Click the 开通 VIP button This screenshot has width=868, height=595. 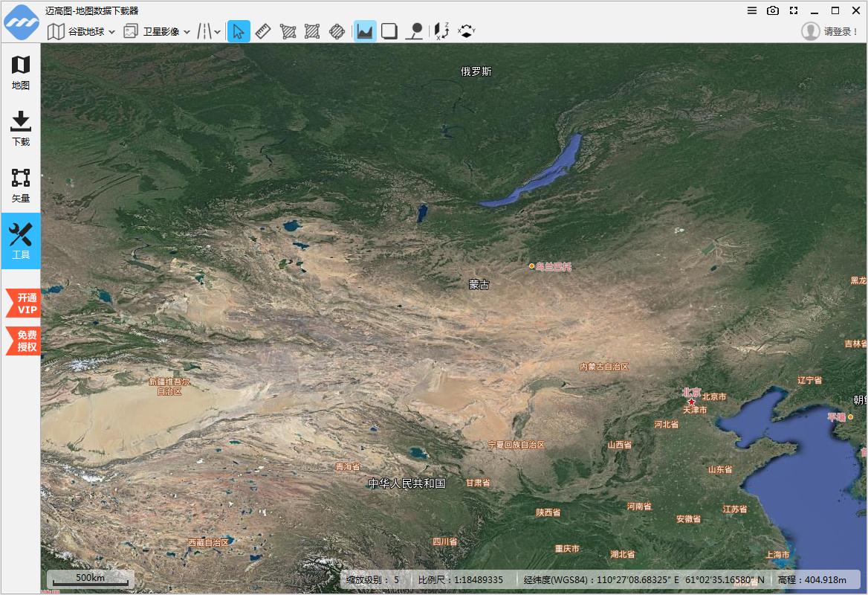pyautogui.click(x=24, y=303)
